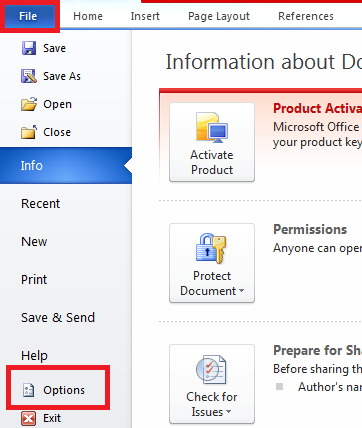Click the Activate Product button
The image size is (362, 428).
pyautogui.click(x=212, y=142)
